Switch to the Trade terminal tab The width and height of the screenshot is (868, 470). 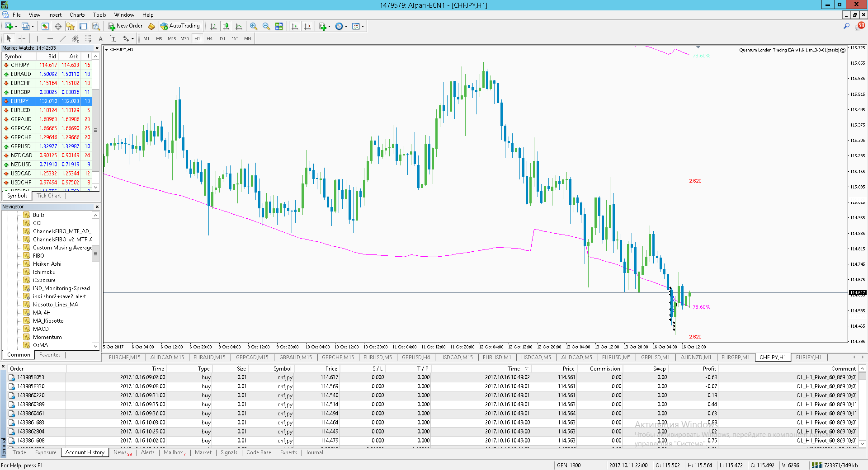click(19, 452)
